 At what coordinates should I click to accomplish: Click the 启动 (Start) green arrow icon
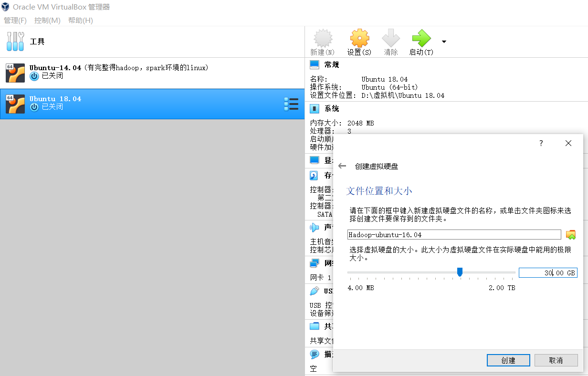click(420, 38)
